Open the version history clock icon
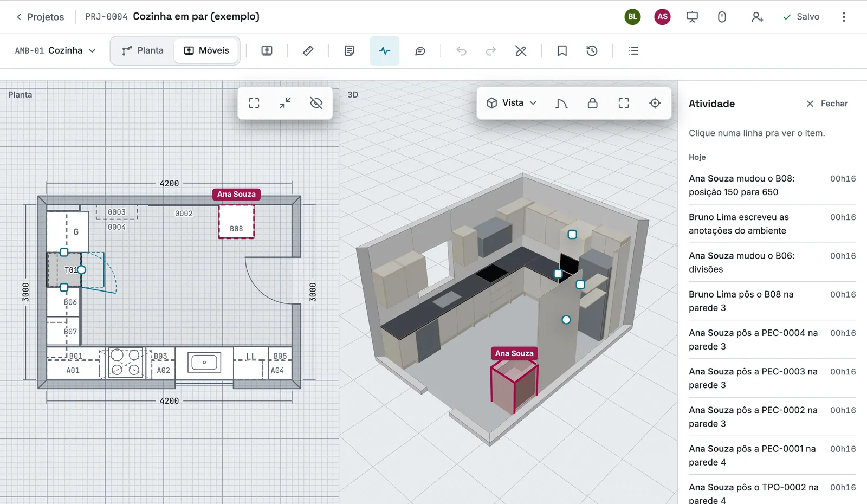867x504 pixels. pyautogui.click(x=592, y=51)
